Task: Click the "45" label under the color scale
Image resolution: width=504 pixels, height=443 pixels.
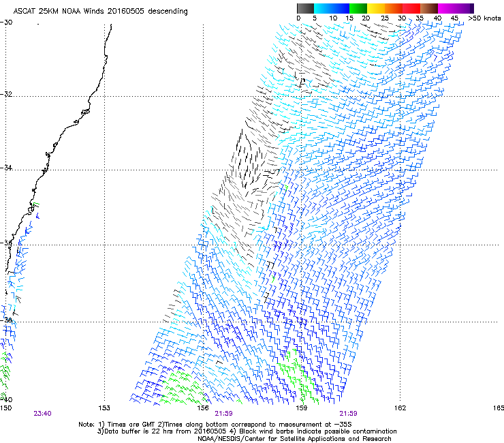Action: (x=454, y=18)
